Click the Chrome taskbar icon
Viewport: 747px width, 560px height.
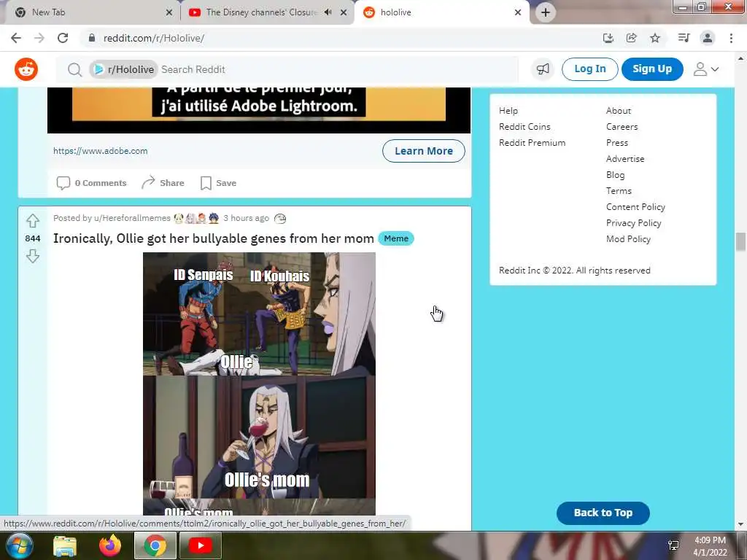(x=155, y=545)
